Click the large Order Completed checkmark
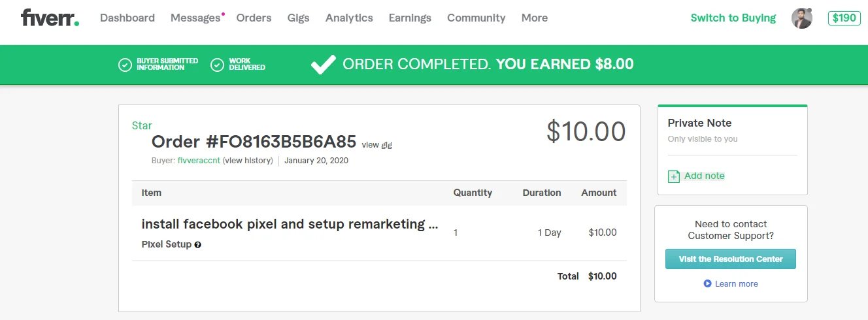868x320 pixels. 323,64
